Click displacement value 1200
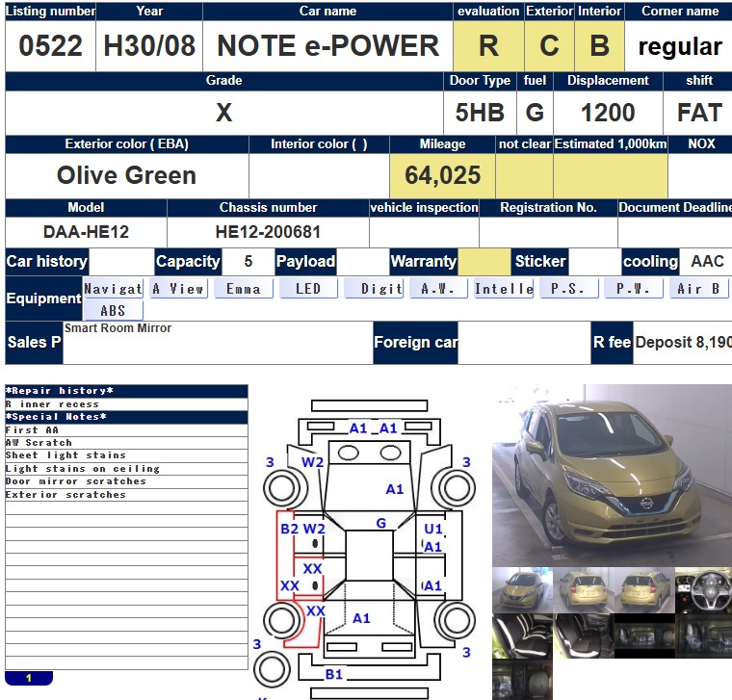The width and height of the screenshot is (732, 700). coord(608,113)
